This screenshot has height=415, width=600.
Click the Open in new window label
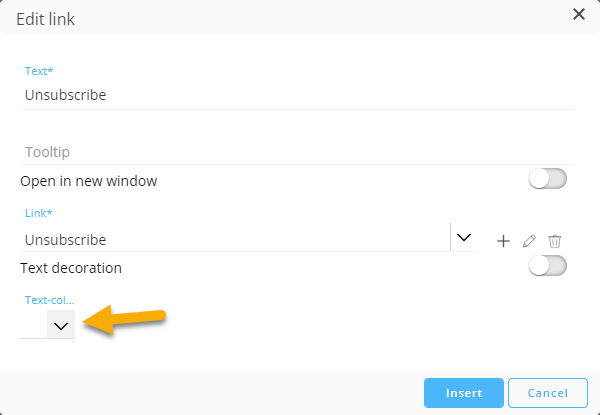(89, 181)
